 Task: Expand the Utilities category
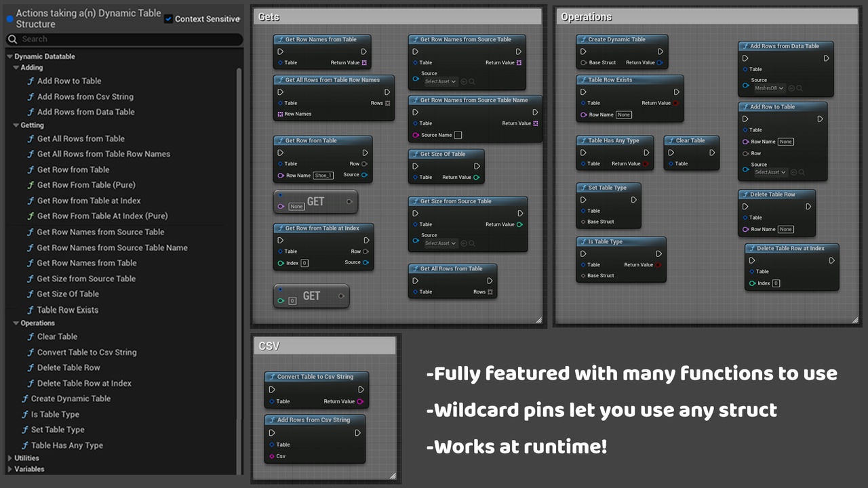9,458
